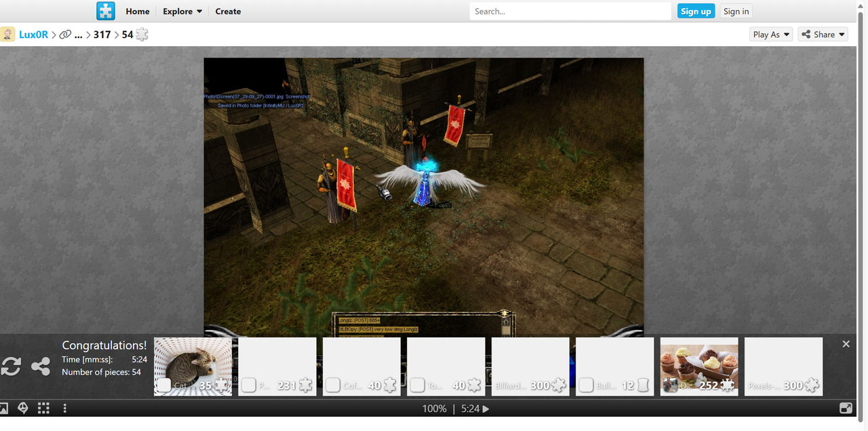Toggle the image preview icon in bottom toolbar
868x431 pixels.
[3, 408]
